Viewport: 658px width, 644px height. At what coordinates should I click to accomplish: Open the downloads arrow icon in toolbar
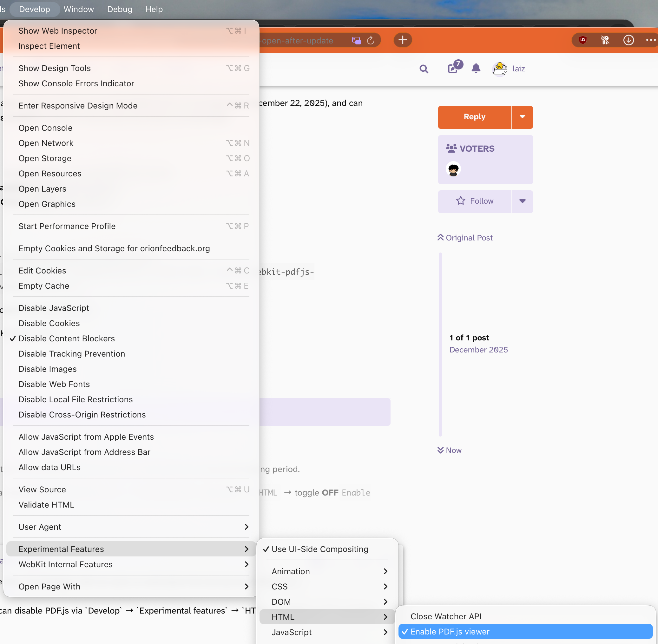[628, 40]
